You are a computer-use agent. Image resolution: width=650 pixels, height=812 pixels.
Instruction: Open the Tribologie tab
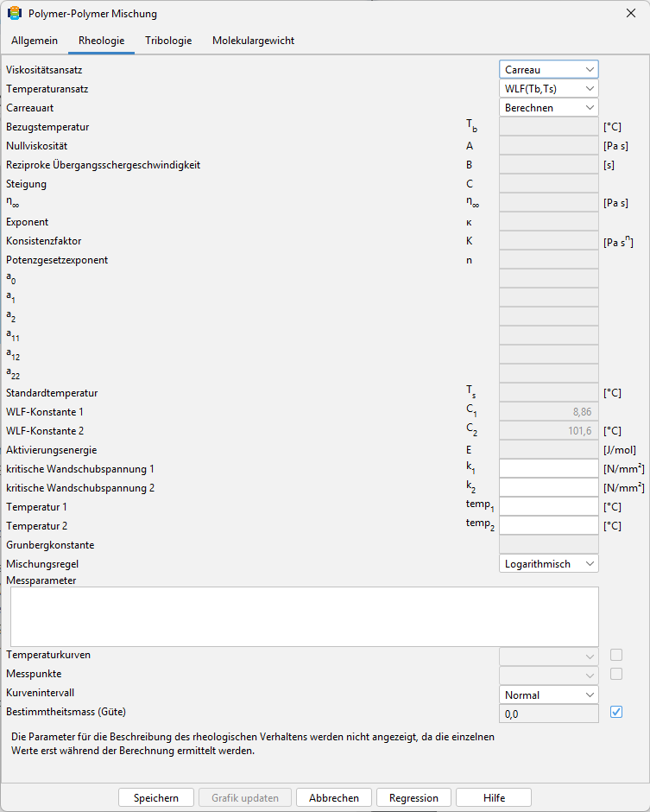point(168,41)
